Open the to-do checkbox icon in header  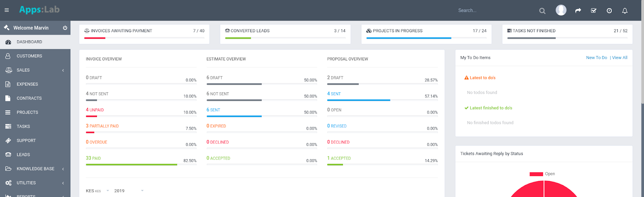(x=594, y=10)
